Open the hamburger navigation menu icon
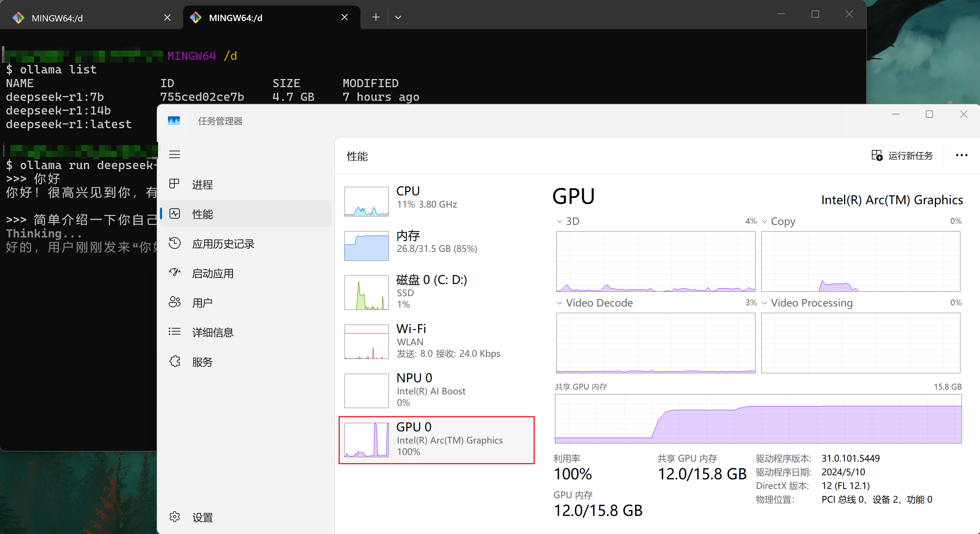Image resolution: width=980 pixels, height=534 pixels. pos(175,154)
